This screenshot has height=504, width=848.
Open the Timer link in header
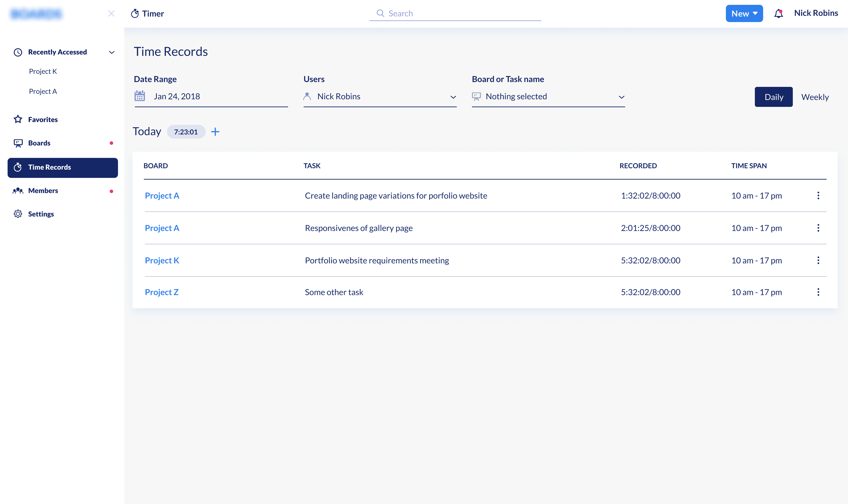pos(147,14)
